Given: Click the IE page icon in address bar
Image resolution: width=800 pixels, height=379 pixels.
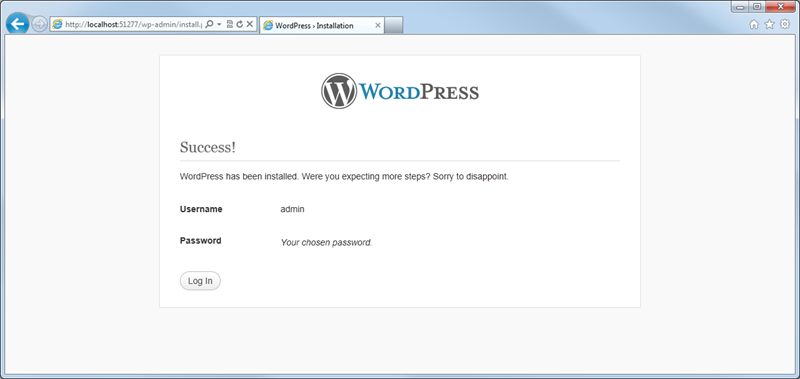Looking at the screenshot, I should click(x=58, y=24).
